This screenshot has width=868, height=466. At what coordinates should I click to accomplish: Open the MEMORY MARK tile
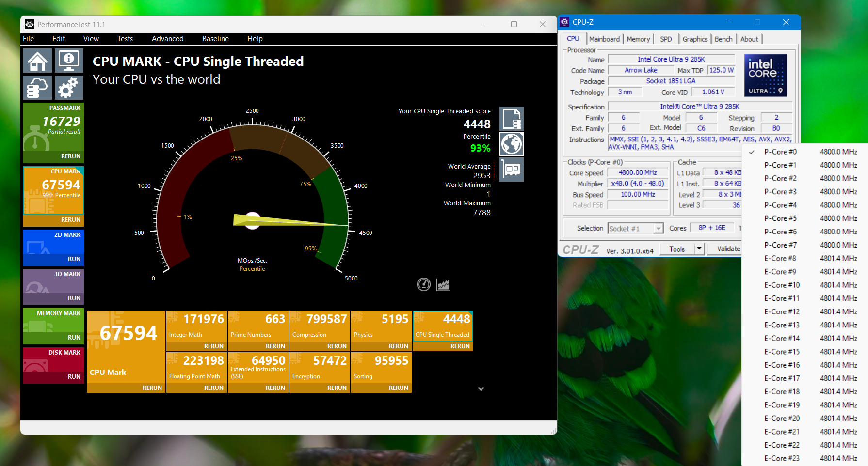[x=53, y=320]
